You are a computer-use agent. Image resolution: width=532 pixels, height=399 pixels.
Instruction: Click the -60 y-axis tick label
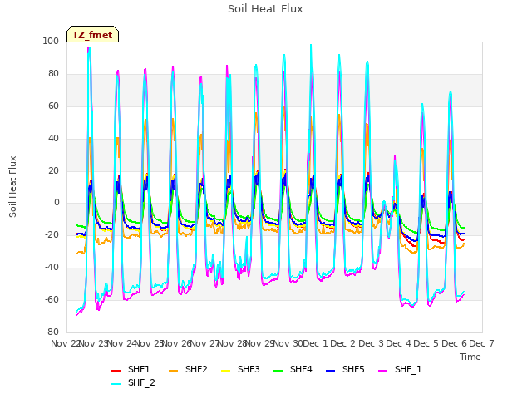click(x=52, y=299)
